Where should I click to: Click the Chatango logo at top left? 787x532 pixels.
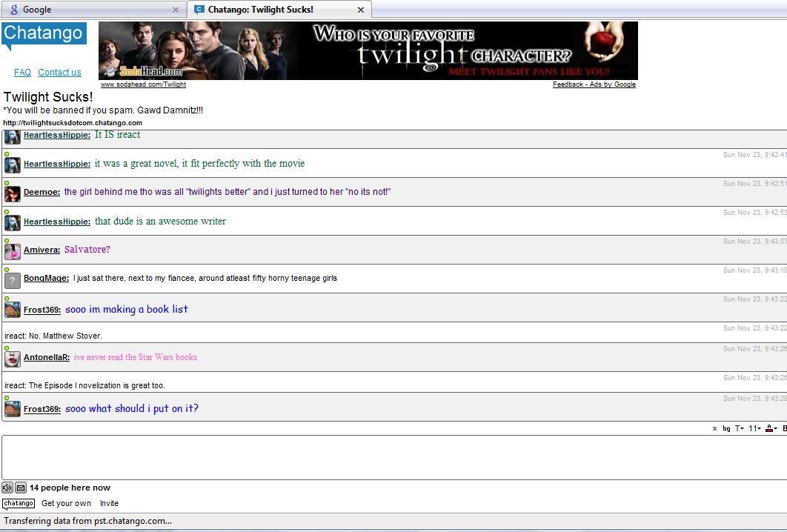point(44,35)
